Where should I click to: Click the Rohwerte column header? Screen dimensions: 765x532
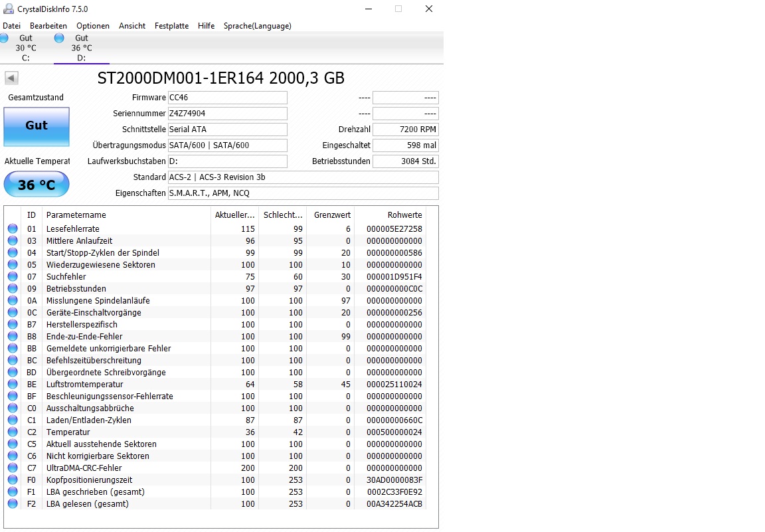[x=390, y=215]
